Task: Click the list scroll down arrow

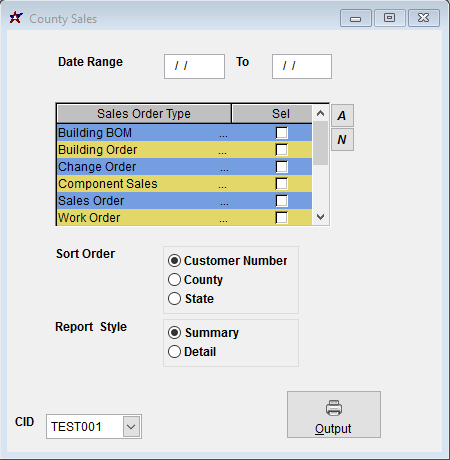Action: pyautogui.click(x=321, y=217)
